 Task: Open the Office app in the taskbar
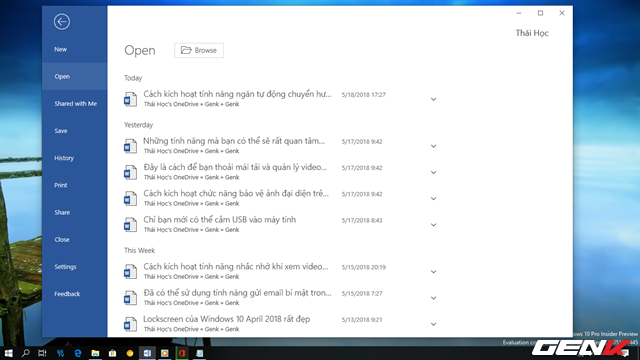tap(182, 353)
